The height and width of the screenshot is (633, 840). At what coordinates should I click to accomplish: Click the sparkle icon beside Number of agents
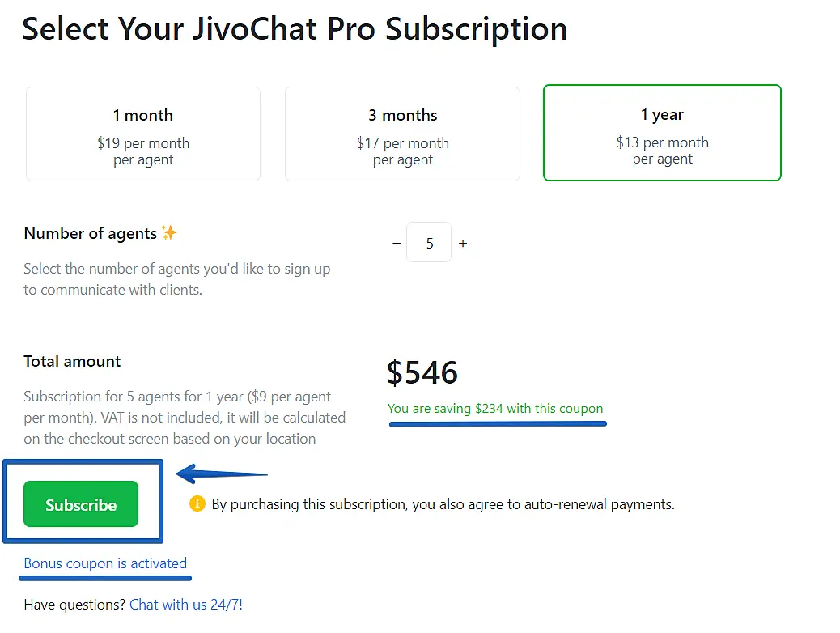coord(169,233)
